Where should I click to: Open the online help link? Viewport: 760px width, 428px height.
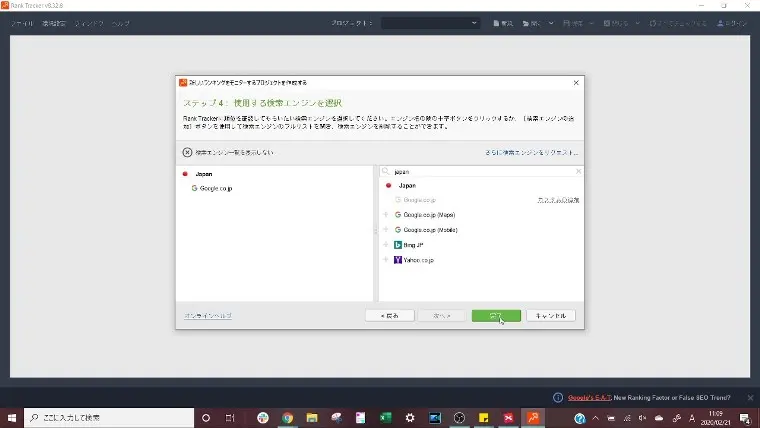[208, 315]
